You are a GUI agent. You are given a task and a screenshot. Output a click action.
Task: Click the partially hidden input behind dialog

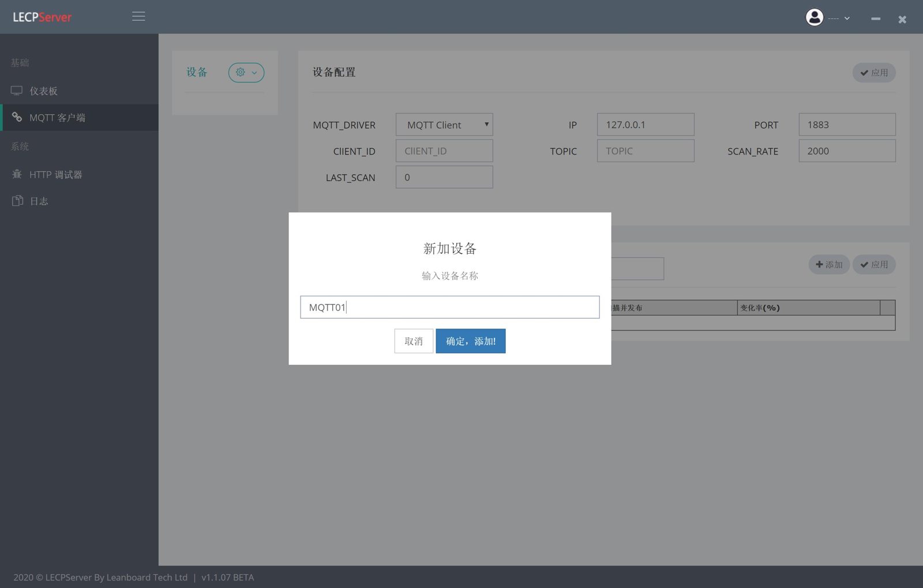coord(637,269)
